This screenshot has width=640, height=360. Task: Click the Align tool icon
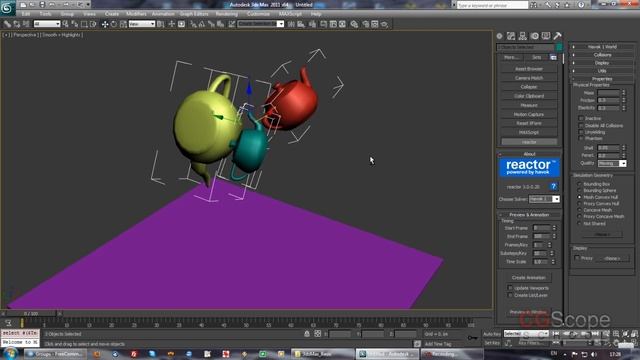pyautogui.click(x=301, y=24)
